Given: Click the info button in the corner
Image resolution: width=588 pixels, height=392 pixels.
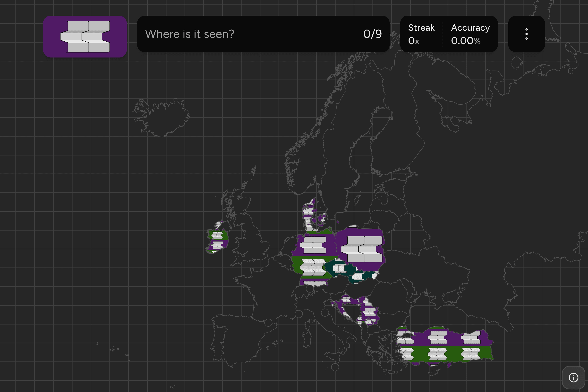Looking at the screenshot, I should [x=573, y=377].
